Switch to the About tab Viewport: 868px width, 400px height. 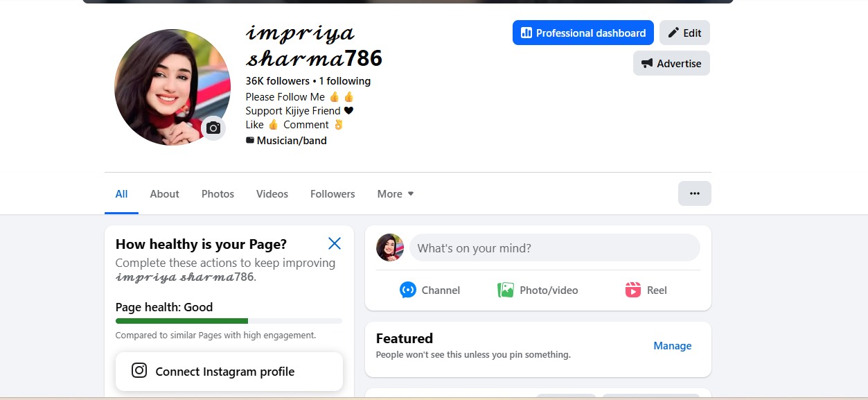coord(165,194)
